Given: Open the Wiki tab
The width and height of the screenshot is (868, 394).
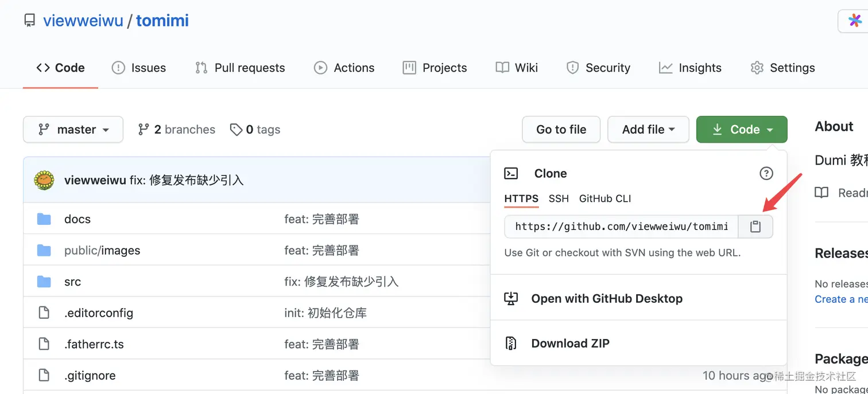Looking at the screenshot, I should click(x=517, y=68).
